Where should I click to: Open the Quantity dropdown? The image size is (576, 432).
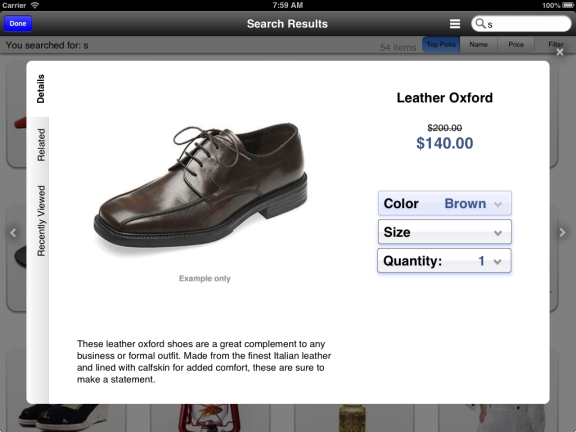coord(444,261)
